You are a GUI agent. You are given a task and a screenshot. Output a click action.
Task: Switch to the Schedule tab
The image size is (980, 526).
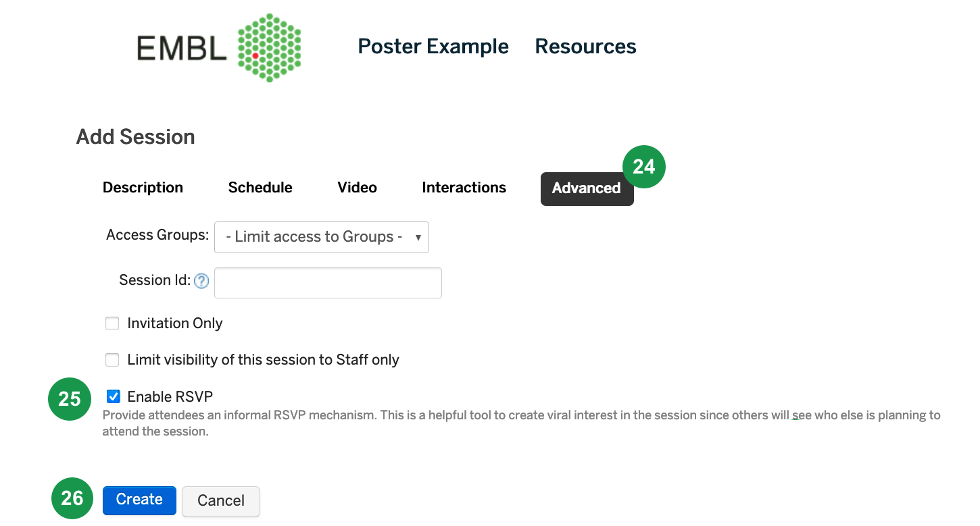pos(260,188)
